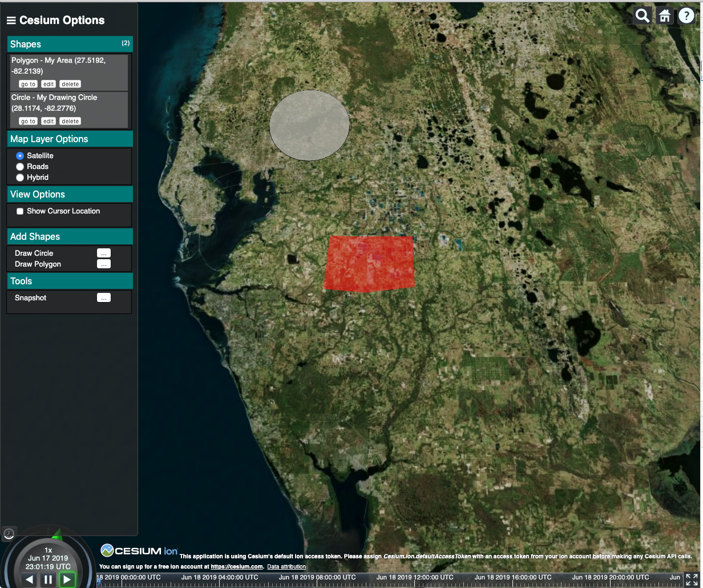Enter fullscreen with the expand arrows icon
Screen dimensions: 703x588
(692, 579)
